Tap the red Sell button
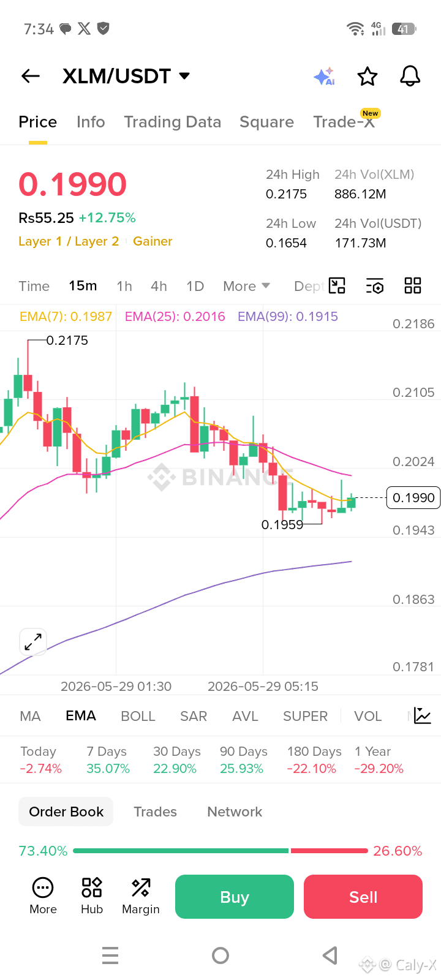441x980 pixels. click(x=363, y=897)
